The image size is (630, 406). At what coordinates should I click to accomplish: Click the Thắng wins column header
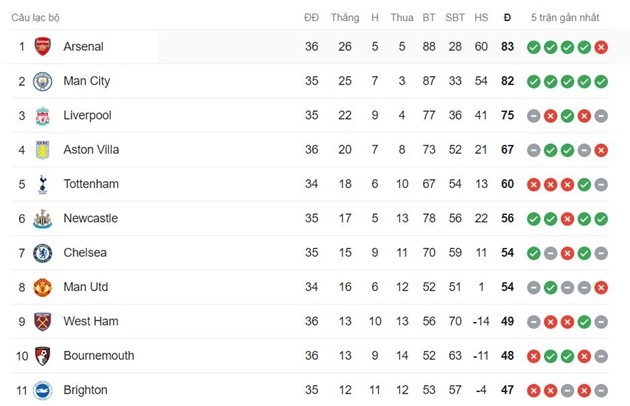[344, 17]
